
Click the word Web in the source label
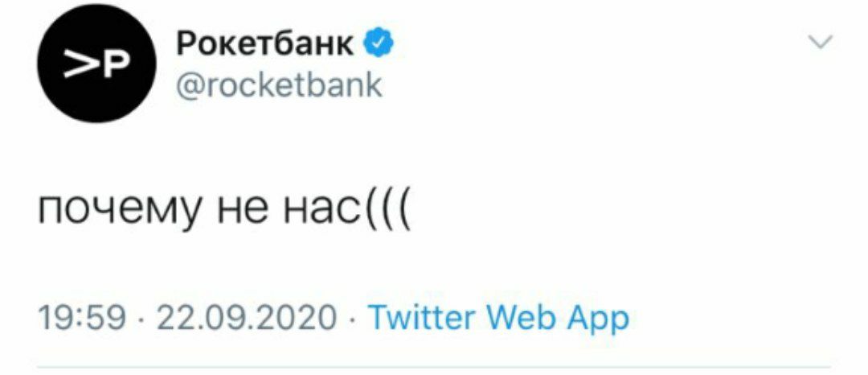pos(521,318)
